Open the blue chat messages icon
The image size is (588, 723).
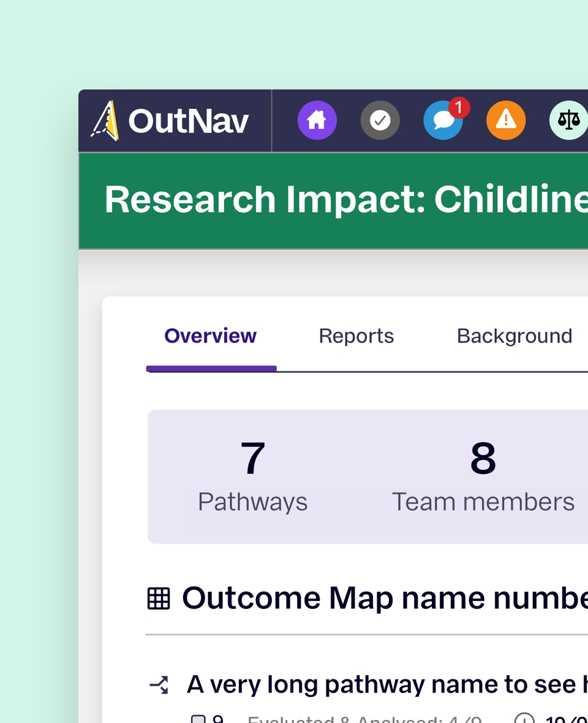point(442,121)
